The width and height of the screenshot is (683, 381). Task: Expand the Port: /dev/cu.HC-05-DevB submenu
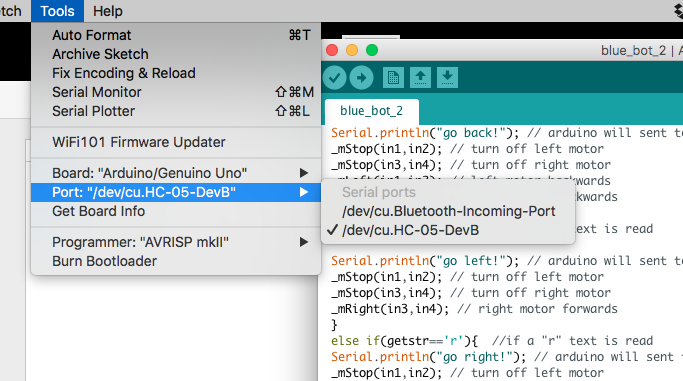(x=176, y=192)
